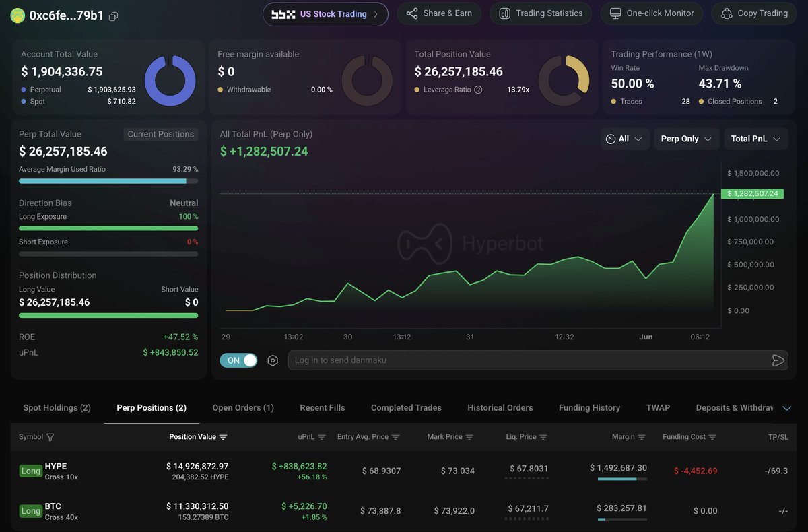
Task: Click the ROE +47.52 % value
Action: click(x=180, y=337)
